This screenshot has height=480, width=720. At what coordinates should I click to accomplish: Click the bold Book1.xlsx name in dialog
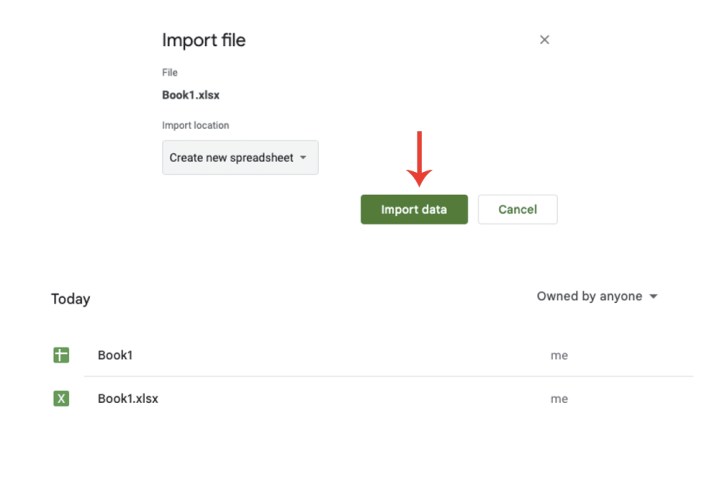[191, 95]
